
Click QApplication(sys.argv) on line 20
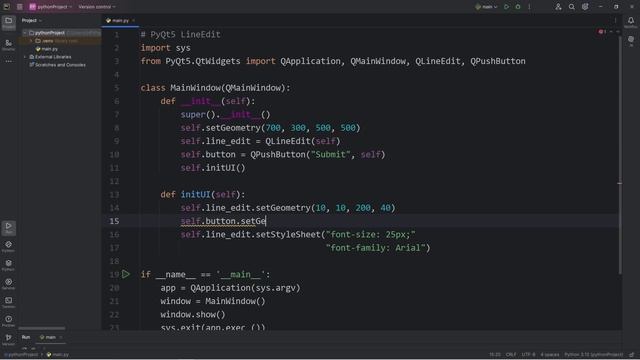(245, 288)
